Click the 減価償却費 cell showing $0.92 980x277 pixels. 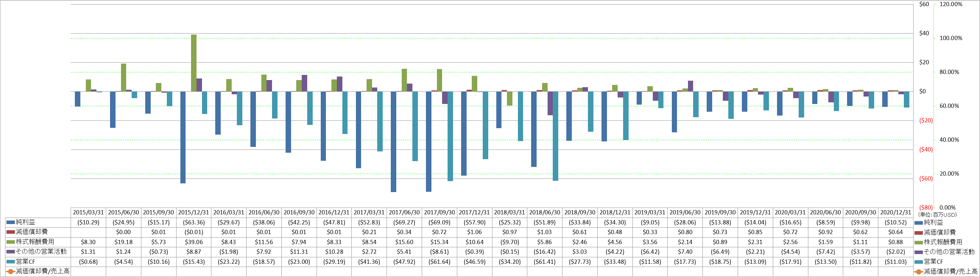tap(825, 232)
